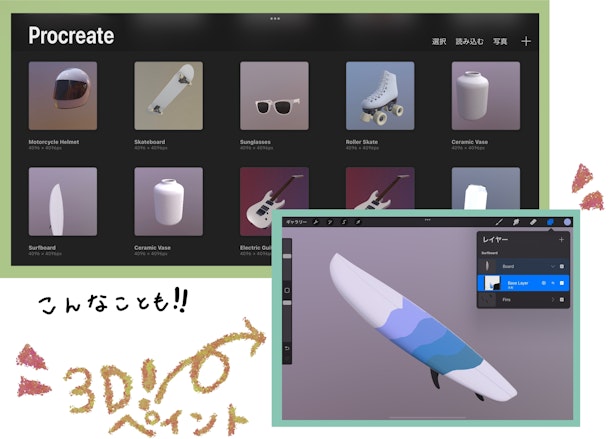
Task: Add a new layer with plus button
Action: 561,240
